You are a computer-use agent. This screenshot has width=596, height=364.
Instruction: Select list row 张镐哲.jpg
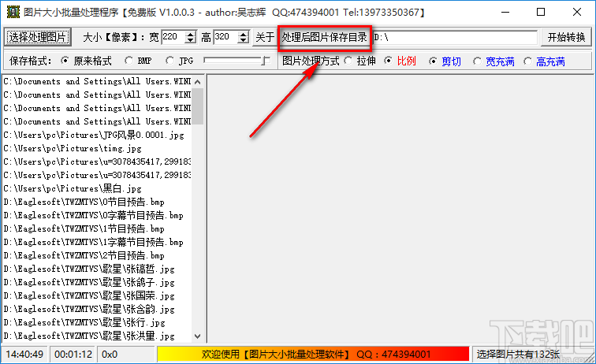[x=97, y=269]
